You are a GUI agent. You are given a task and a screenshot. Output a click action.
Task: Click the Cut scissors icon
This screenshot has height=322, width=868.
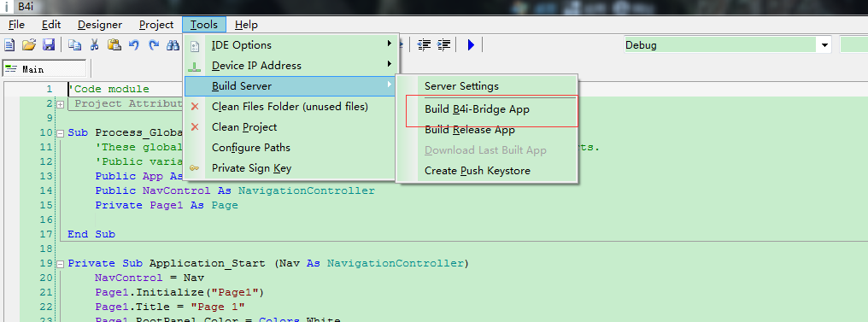[x=95, y=44]
